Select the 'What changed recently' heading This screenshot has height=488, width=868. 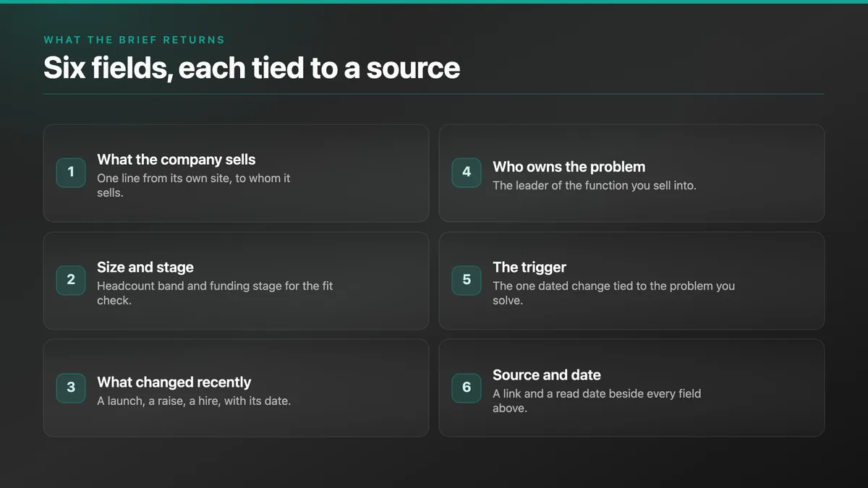(174, 382)
